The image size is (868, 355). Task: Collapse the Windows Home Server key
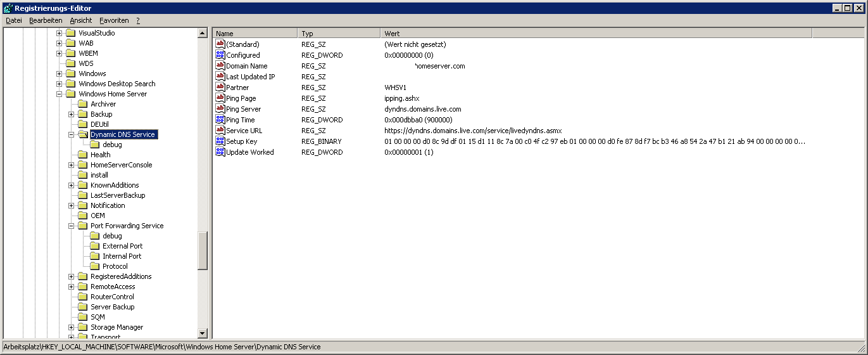(60, 94)
